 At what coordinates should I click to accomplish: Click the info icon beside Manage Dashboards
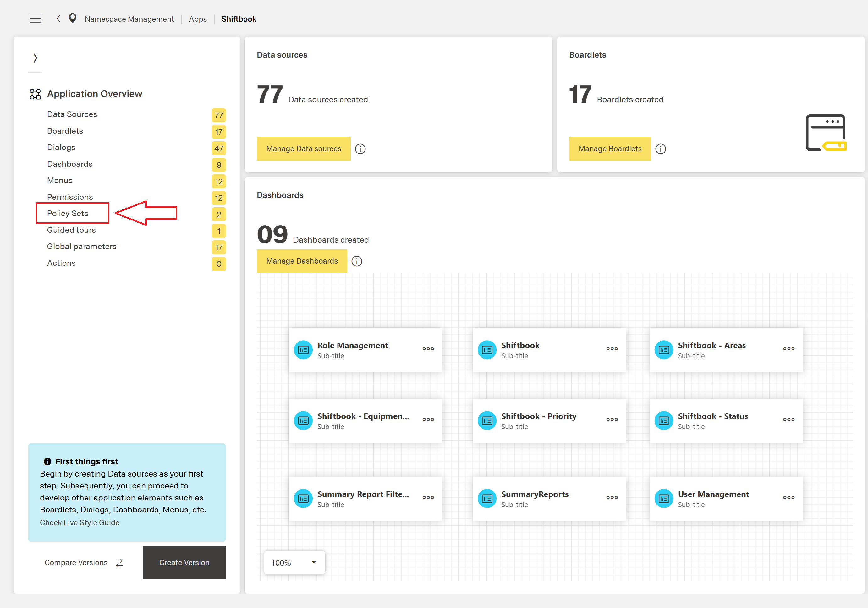(356, 261)
